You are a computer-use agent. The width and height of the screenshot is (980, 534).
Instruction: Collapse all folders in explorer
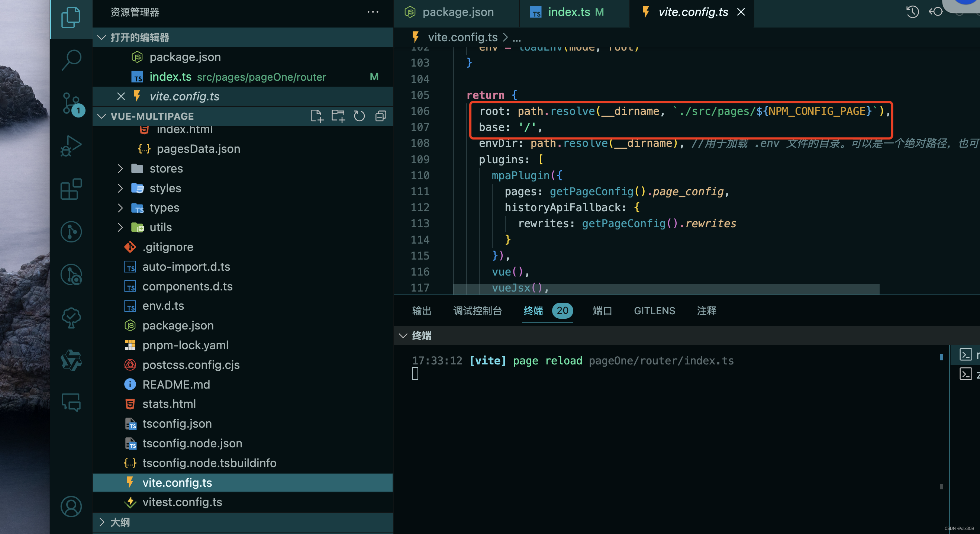tap(381, 116)
